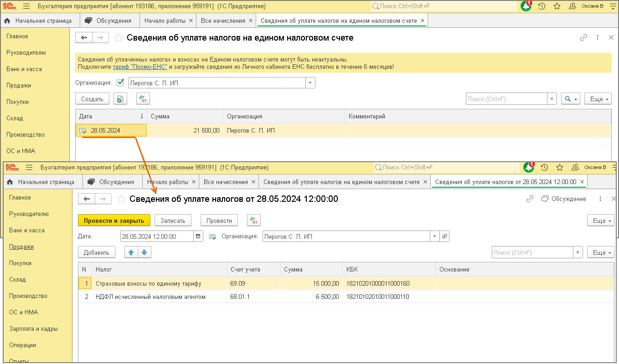Click sum cell 6 500,00
Screen dimensions: 619x364
point(311,297)
